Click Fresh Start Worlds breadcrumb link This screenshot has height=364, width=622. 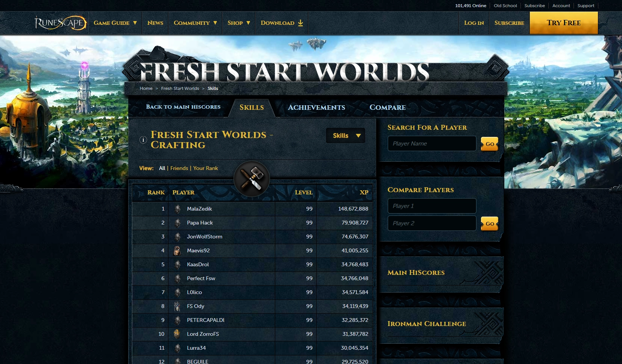coord(180,88)
